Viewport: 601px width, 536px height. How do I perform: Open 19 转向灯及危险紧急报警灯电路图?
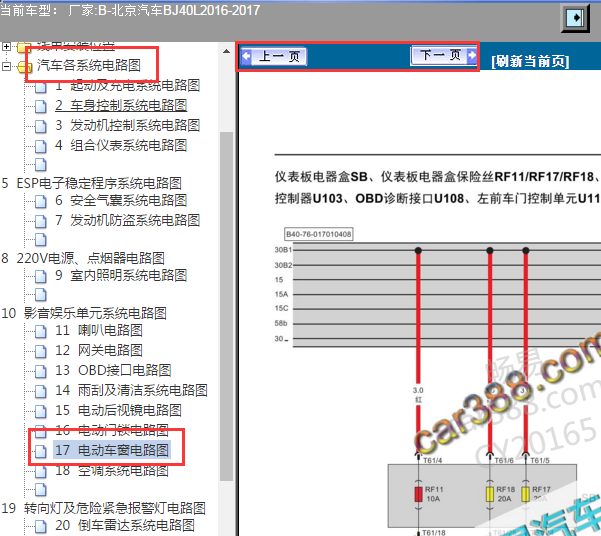coord(103,508)
